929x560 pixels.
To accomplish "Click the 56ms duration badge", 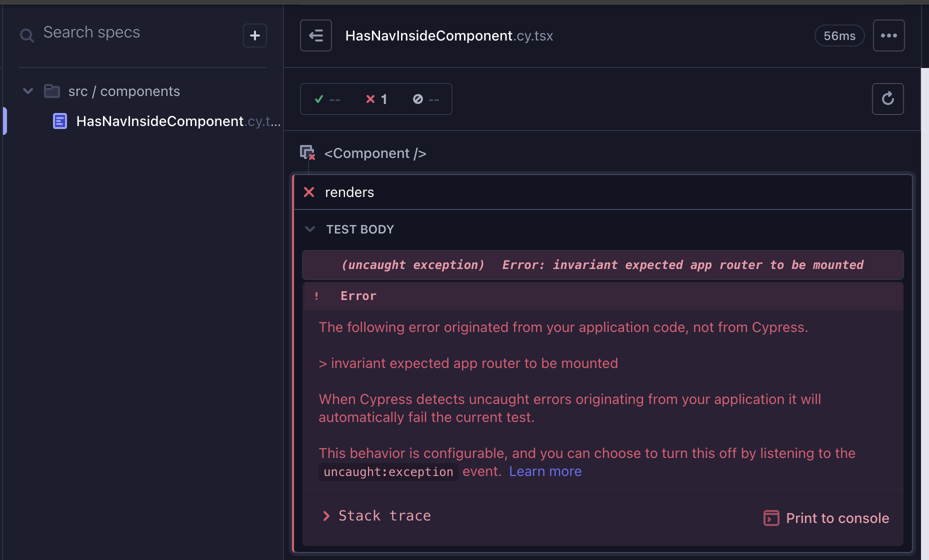I will point(839,35).
